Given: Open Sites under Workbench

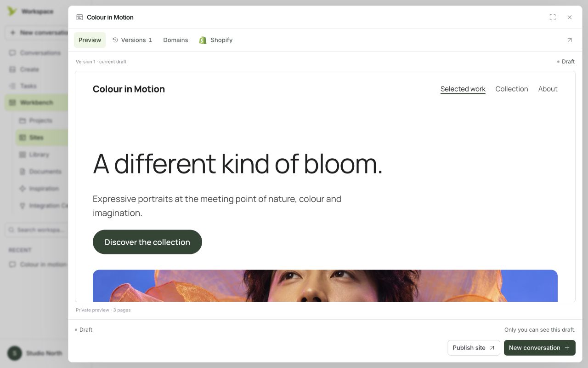Looking at the screenshot, I should tap(42, 138).
